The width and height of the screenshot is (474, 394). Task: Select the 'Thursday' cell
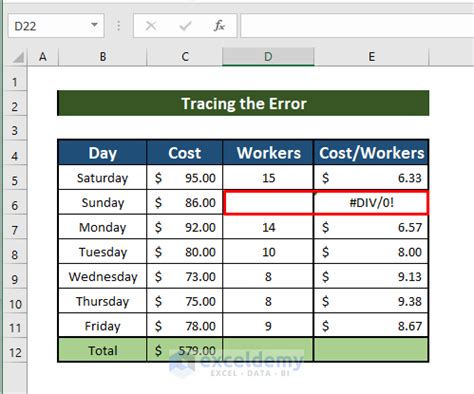coord(102,301)
